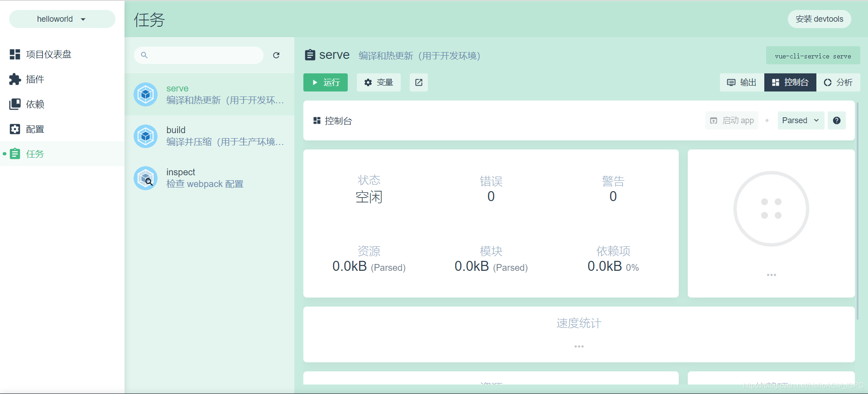The image size is (868, 394).
Task: Refresh the task list
Action: pyautogui.click(x=276, y=55)
